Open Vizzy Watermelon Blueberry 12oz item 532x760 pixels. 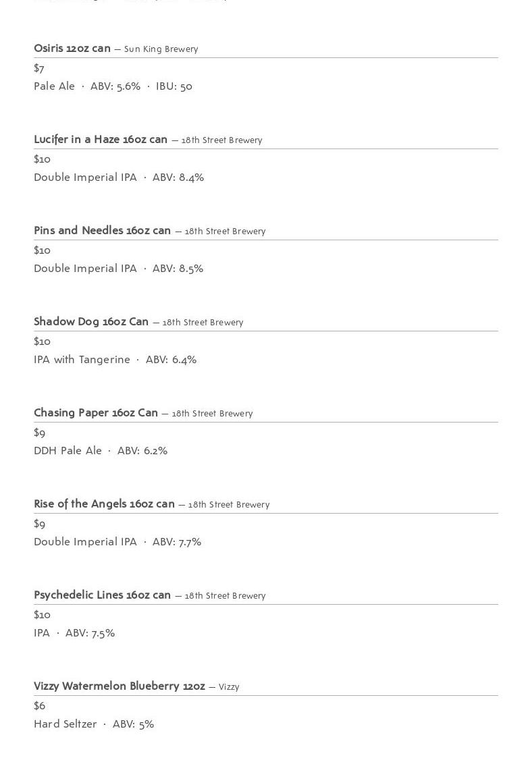(119, 686)
